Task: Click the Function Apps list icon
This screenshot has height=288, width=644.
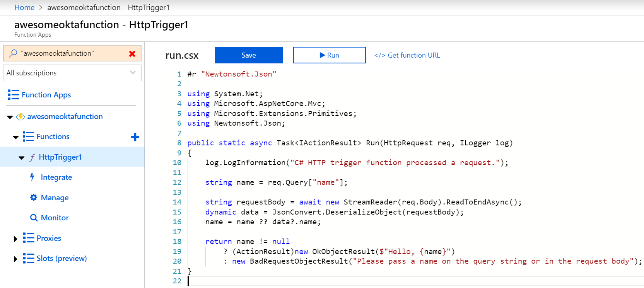Action: tap(14, 95)
